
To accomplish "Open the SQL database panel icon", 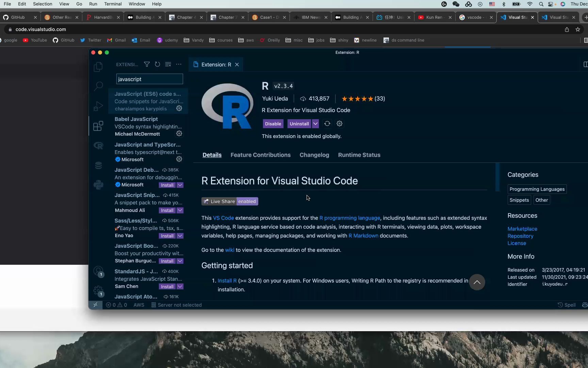I will point(98,165).
